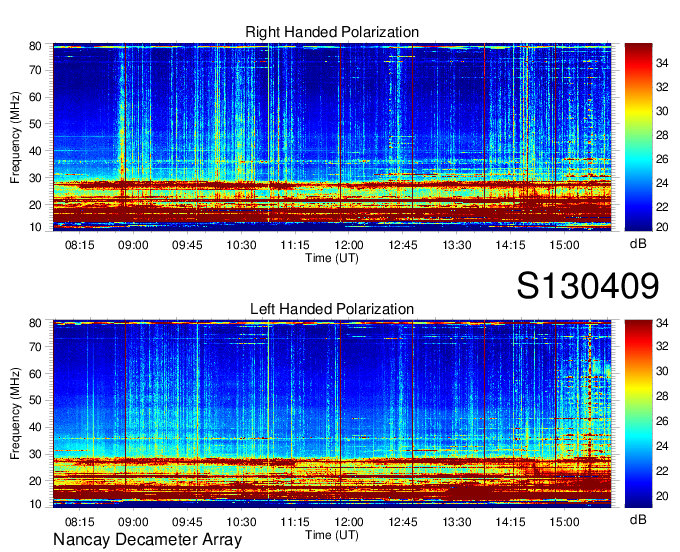Viewport: 680px width, 552px height.
Task: Click the 08:15 time tick under Right Handed plot
Action: coord(79,245)
